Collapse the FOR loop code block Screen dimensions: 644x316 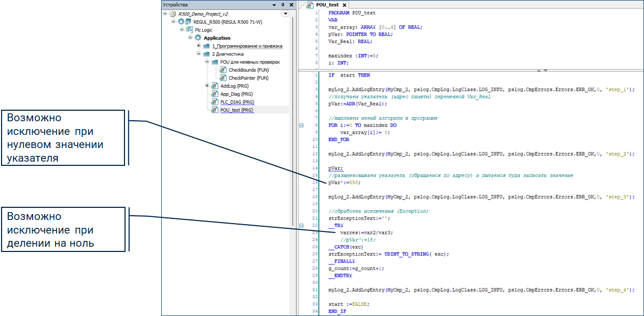301,125
